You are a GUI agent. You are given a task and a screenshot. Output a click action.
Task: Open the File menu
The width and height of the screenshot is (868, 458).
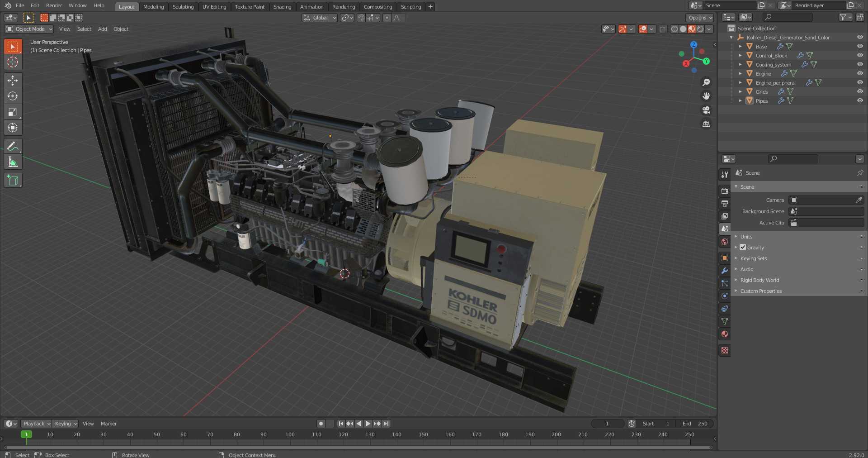coord(20,5)
